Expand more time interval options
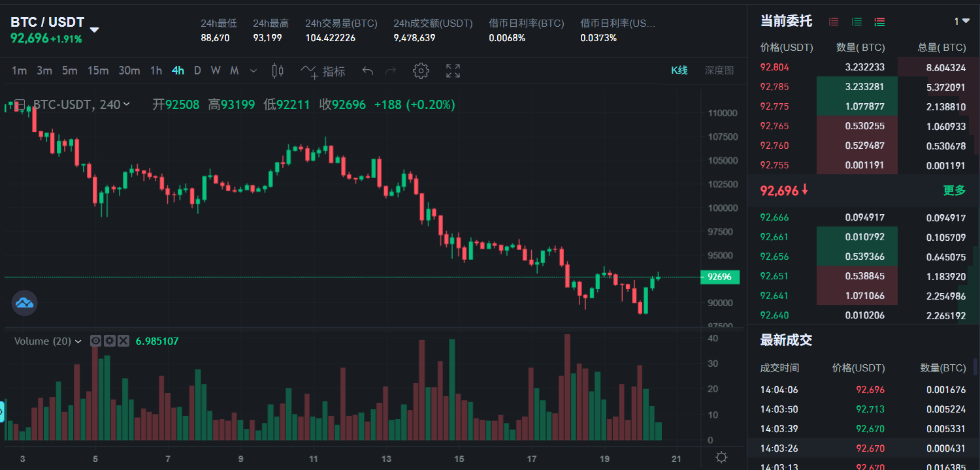This screenshot has height=470, width=980. tap(254, 71)
